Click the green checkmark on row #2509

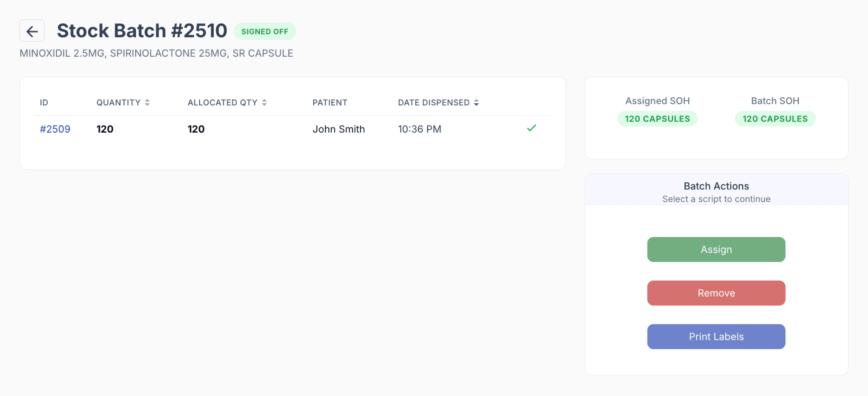coord(531,128)
